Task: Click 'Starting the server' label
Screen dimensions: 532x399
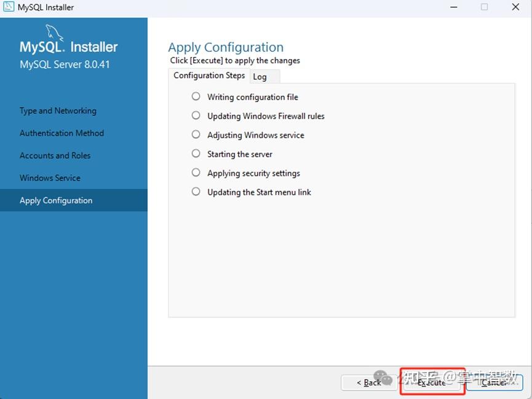Action: click(x=240, y=154)
